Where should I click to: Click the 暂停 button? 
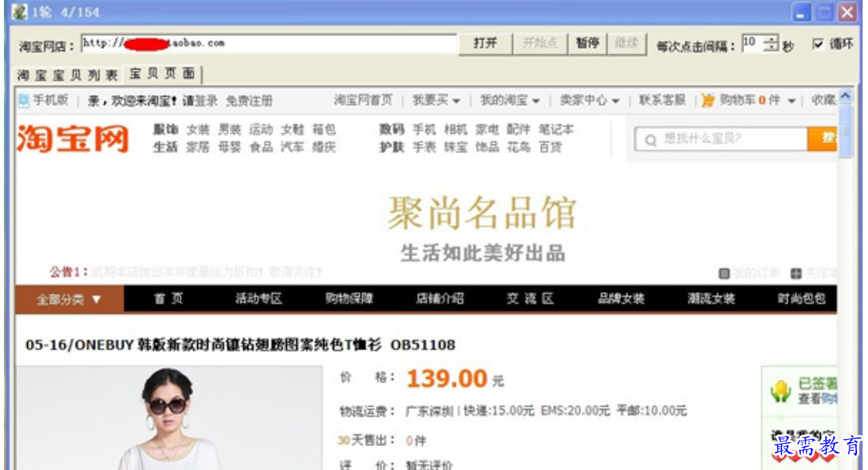pos(587,43)
